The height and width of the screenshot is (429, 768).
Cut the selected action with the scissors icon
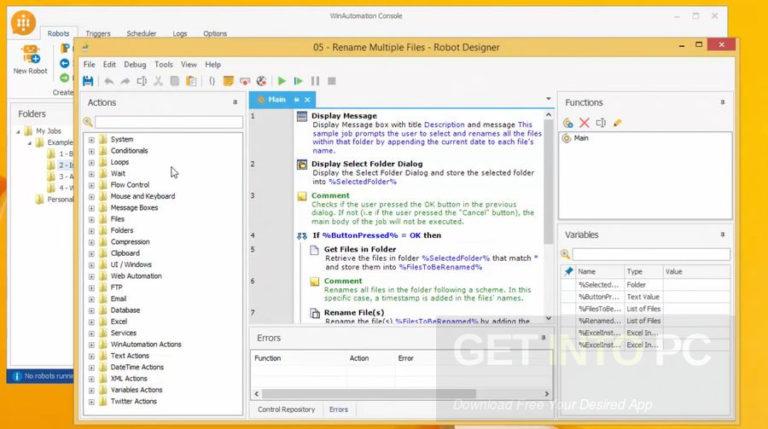pyautogui.click(x=158, y=81)
